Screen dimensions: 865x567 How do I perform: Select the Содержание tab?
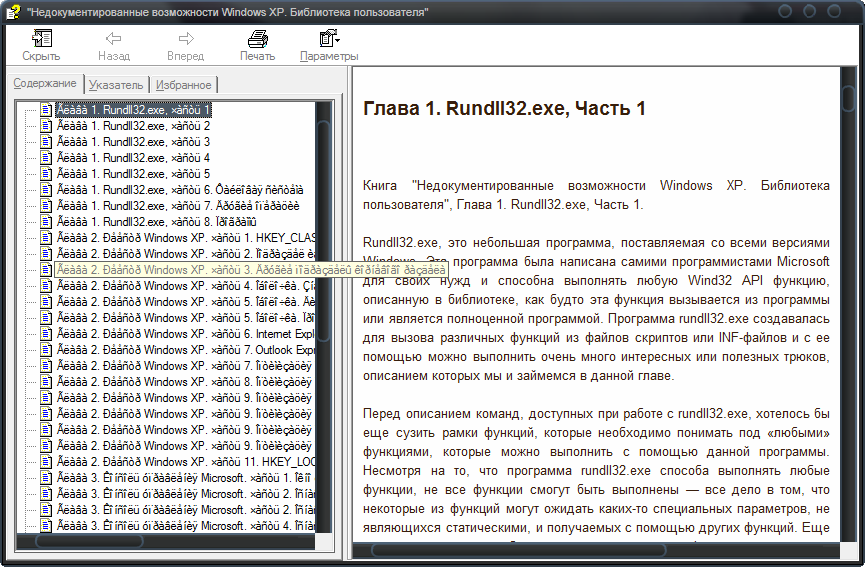pos(45,83)
